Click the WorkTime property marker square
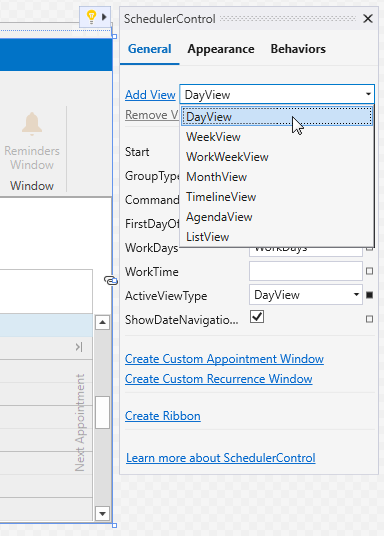Image resolution: width=384 pixels, height=536 pixels. coord(369,271)
